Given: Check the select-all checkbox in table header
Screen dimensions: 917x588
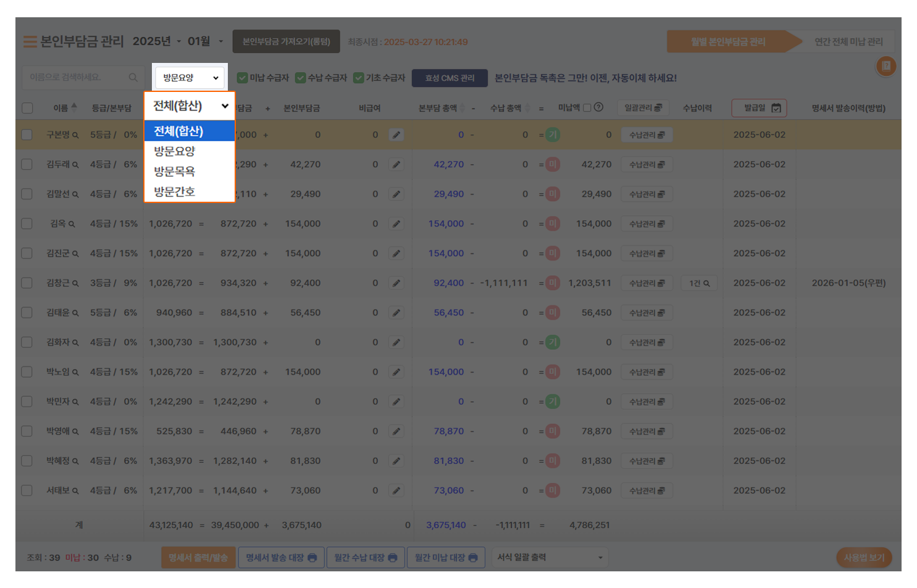Looking at the screenshot, I should (x=27, y=108).
